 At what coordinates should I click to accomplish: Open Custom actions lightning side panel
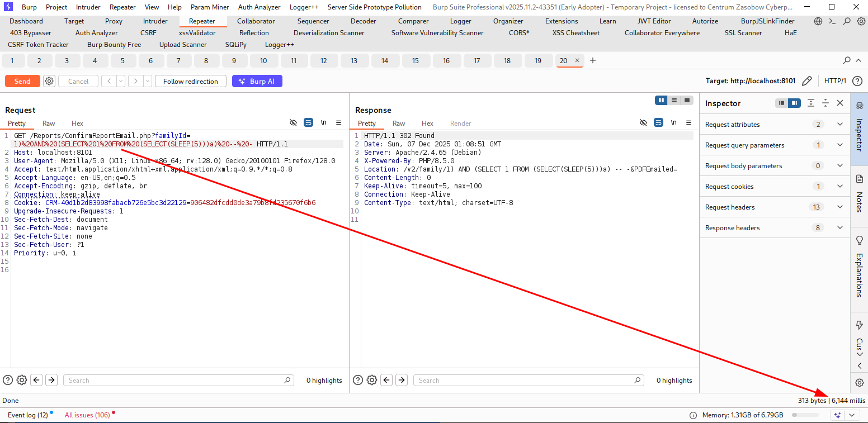pos(860,325)
